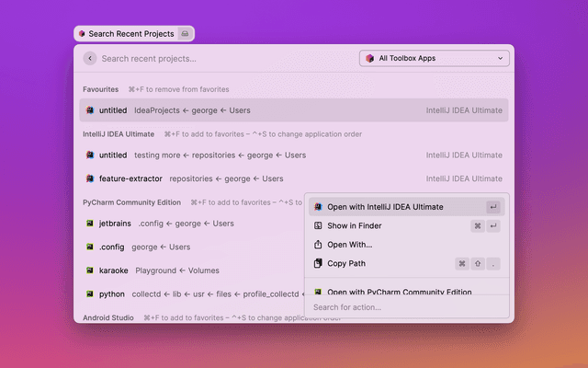Viewport: 588px width, 368px height.
Task: Click the Toolbox icon in title pill
Action: click(82, 33)
